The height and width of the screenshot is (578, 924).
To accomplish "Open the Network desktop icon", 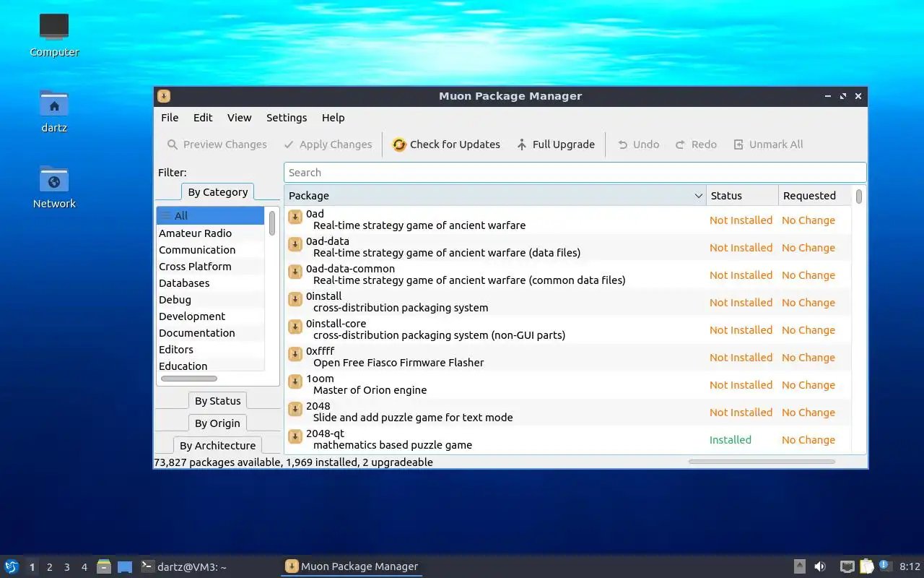I will coord(54,186).
